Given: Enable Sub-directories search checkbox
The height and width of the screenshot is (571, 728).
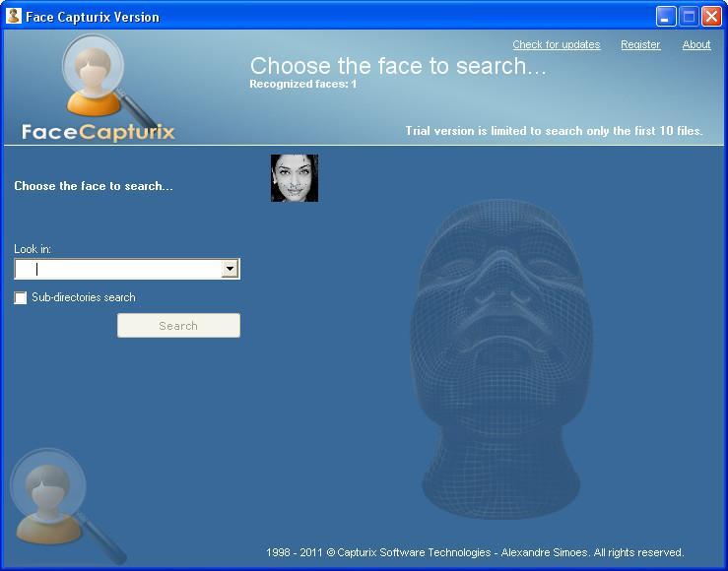Looking at the screenshot, I should coord(21,297).
